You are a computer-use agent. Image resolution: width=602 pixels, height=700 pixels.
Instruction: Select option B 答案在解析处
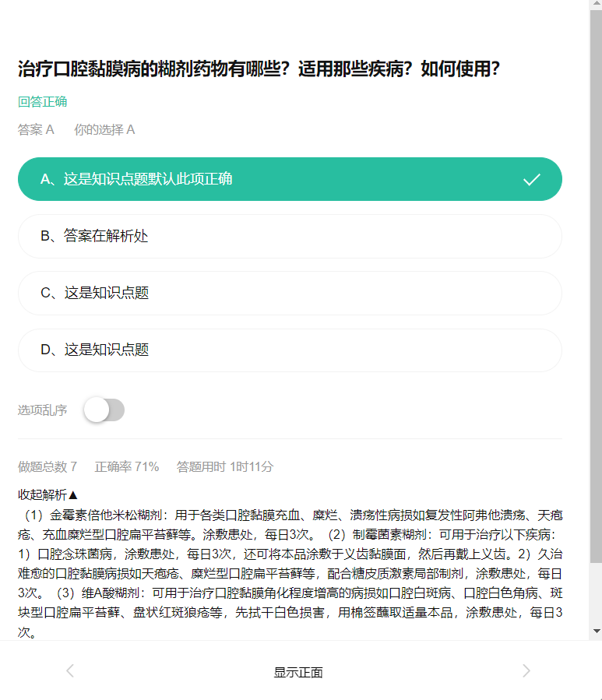tap(290, 236)
